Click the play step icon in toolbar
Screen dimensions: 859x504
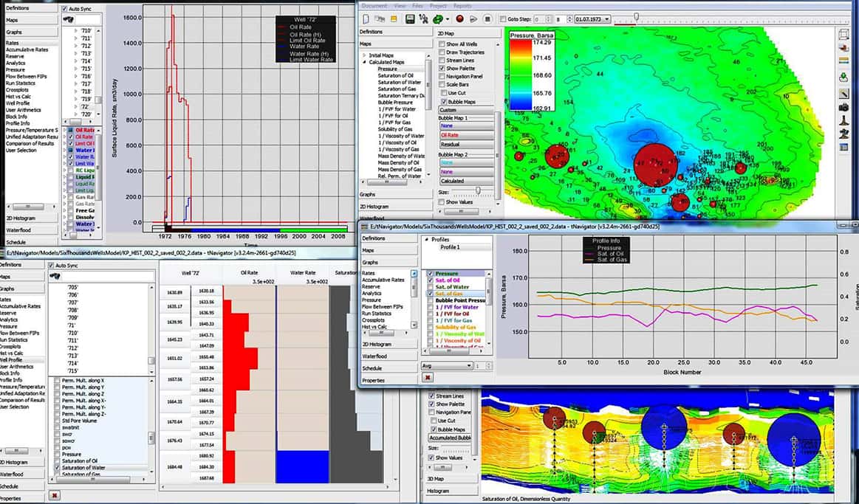(474, 19)
